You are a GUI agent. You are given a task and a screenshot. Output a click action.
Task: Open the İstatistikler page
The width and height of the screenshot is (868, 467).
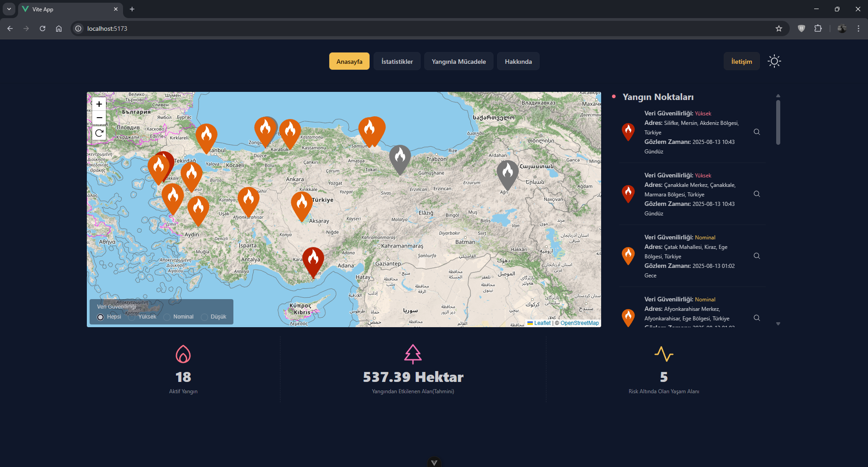(x=397, y=62)
